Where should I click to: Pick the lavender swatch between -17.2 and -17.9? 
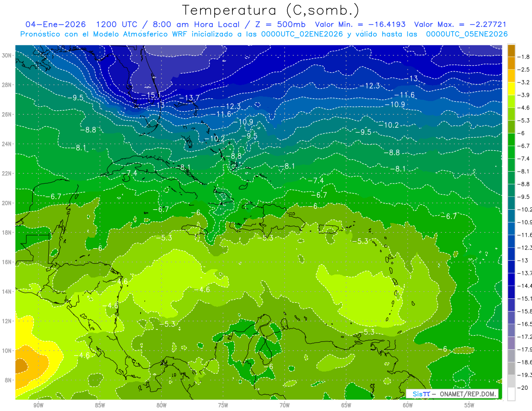(512, 343)
